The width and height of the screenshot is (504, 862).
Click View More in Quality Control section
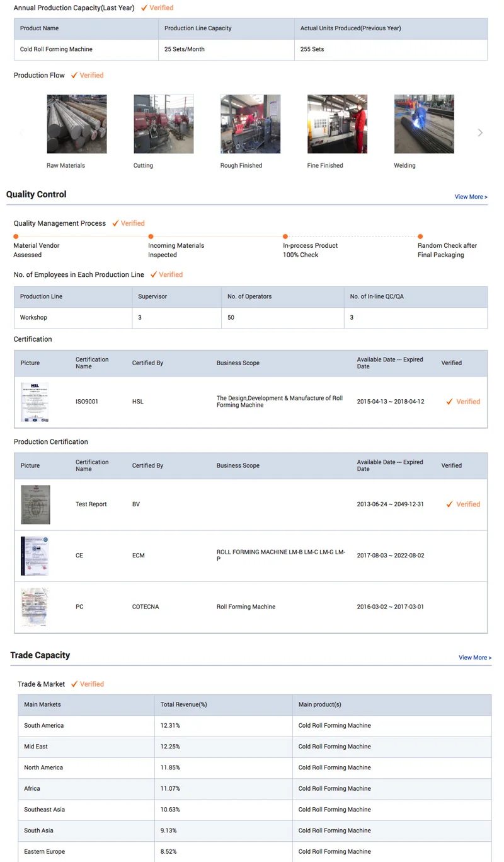[x=471, y=197]
